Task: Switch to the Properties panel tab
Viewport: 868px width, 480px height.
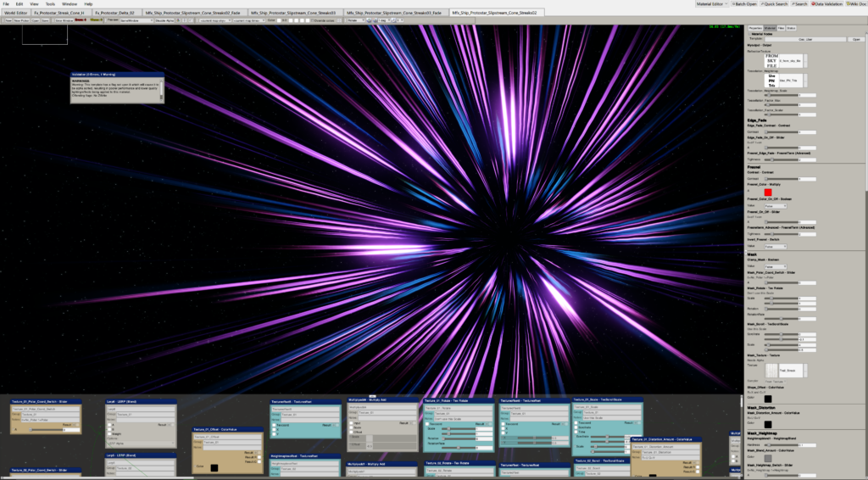Action: click(754, 28)
